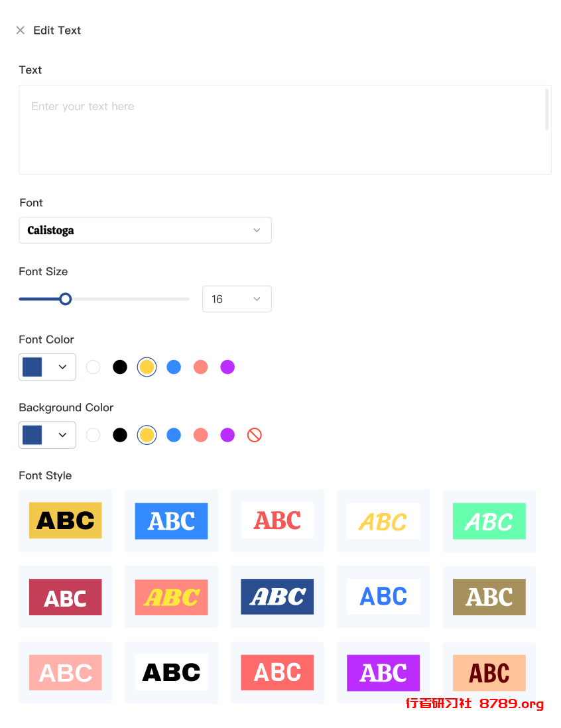The width and height of the screenshot is (561, 728).
Task: Open the Calistoga font dropdown
Action: 145,230
